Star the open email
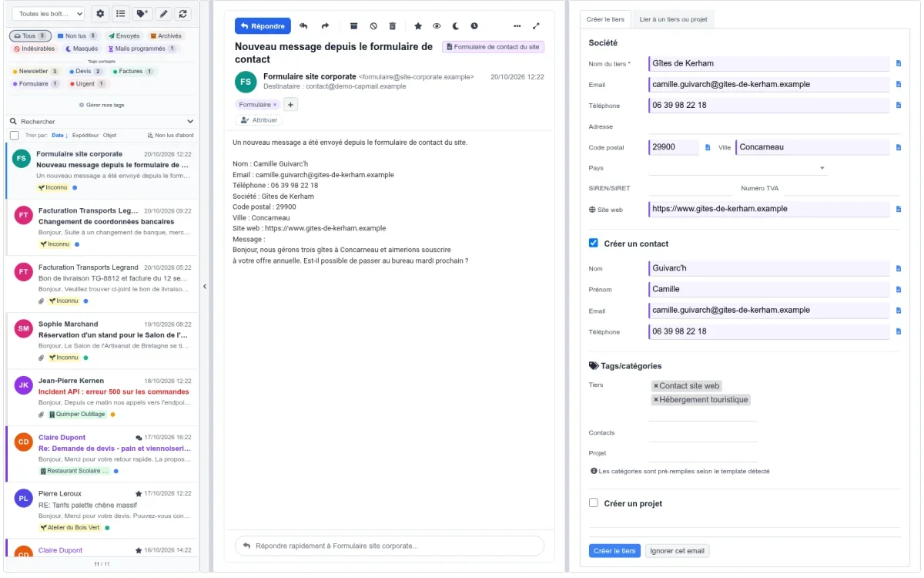This screenshot has height=578, width=924. pyautogui.click(x=418, y=26)
